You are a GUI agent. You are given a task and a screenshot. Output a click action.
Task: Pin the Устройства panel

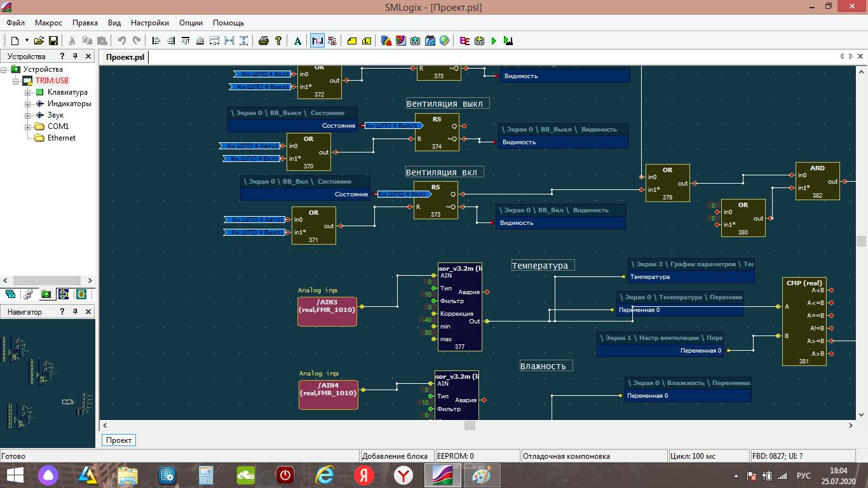coord(75,57)
